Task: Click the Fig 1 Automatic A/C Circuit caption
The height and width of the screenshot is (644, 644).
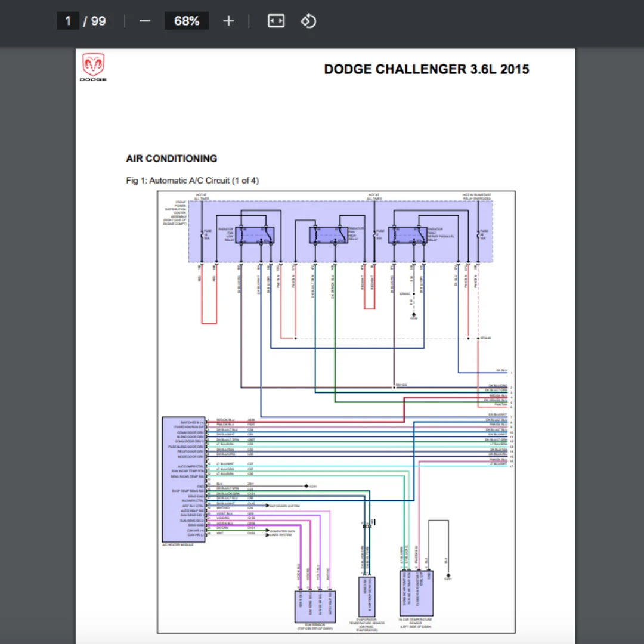Action: click(x=192, y=181)
